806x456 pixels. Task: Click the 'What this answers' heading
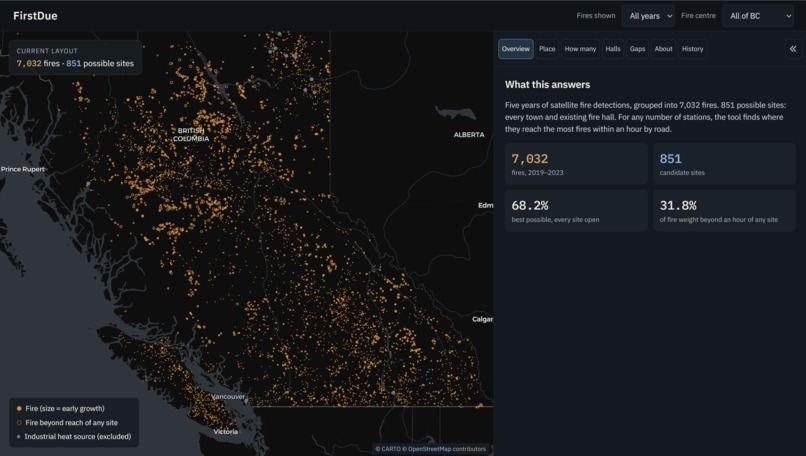[x=547, y=85]
